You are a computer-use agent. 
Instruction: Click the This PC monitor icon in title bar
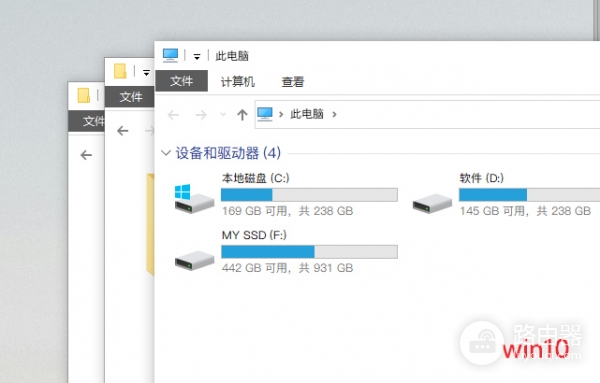click(x=170, y=55)
